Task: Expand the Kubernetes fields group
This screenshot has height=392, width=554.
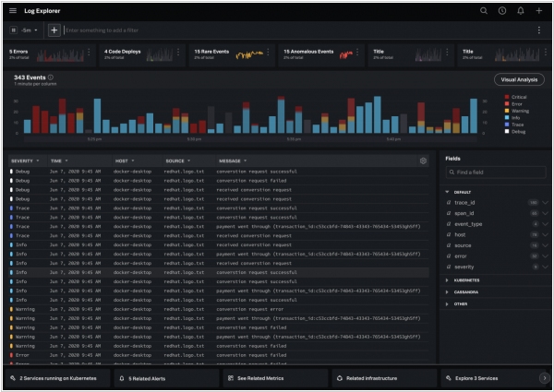Action: (x=468, y=279)
